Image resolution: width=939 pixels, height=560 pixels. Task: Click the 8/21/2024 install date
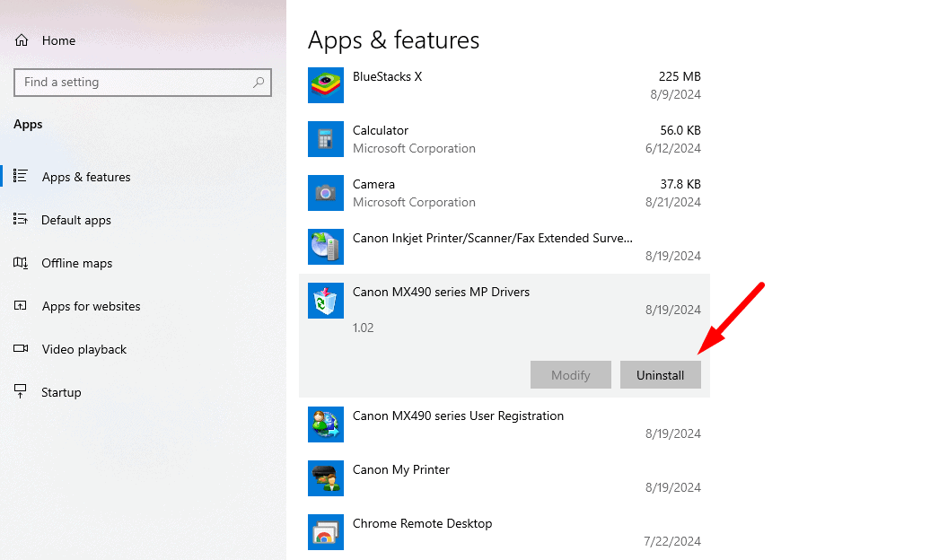[x=673, y=203]
